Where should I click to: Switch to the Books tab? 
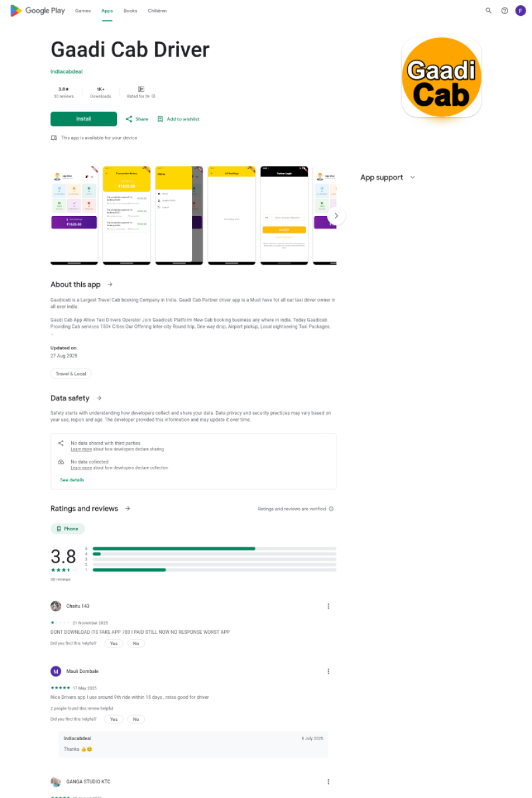click(x=130, y=11)
